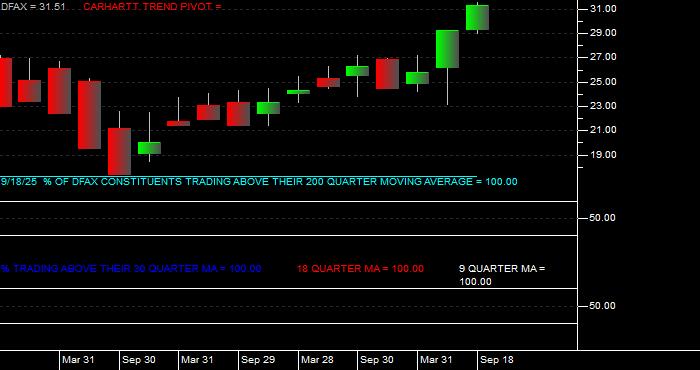The image size is (700, 370).
Task: Select the Sep 18 date axis label
Action: click(x=496, y=360)
